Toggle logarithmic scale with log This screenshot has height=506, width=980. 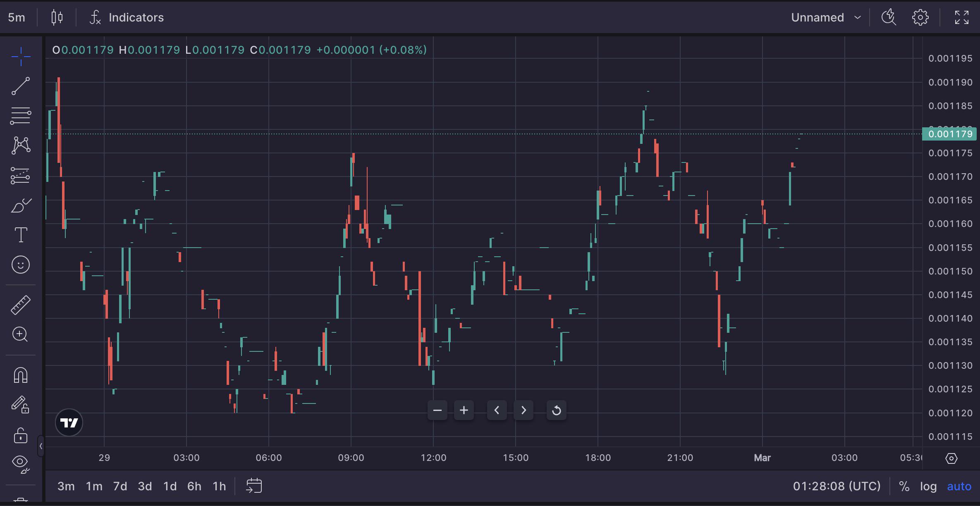click(928, 486)
